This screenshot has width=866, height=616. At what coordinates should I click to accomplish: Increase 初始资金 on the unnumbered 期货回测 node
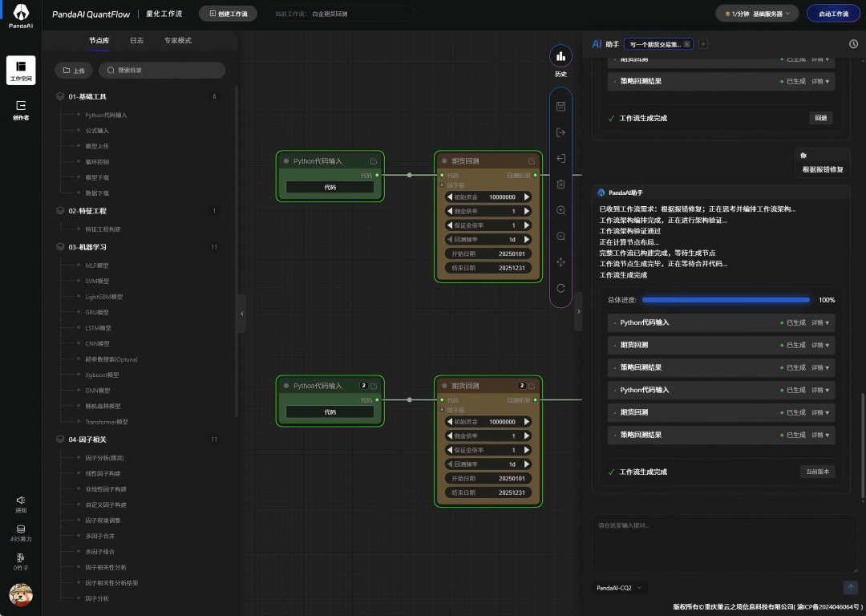coord(526,197)
